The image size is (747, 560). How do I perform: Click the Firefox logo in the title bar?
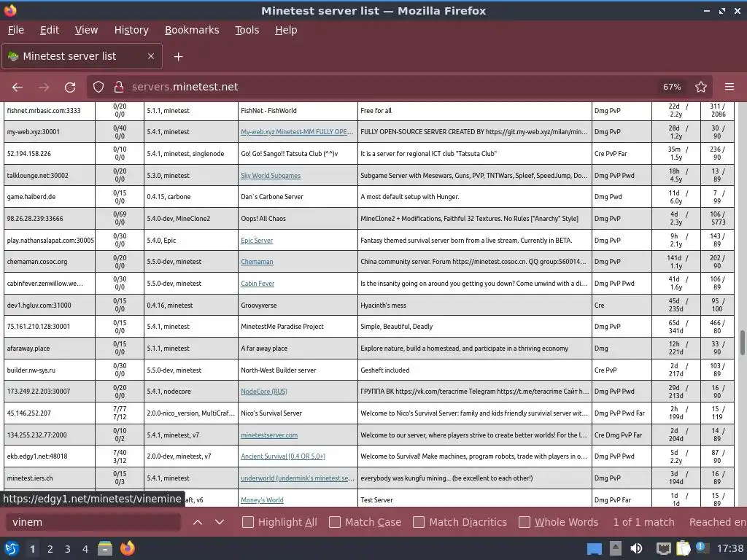[10, 10]
